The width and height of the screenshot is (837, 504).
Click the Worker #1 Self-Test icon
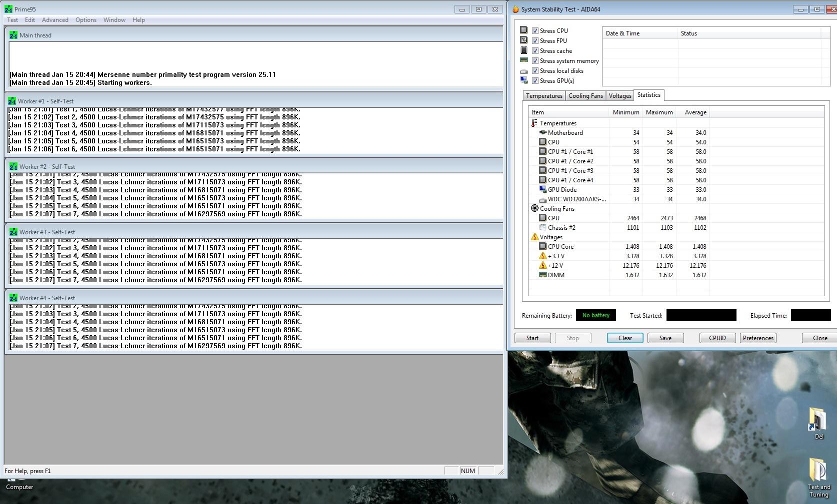(12, 101)
